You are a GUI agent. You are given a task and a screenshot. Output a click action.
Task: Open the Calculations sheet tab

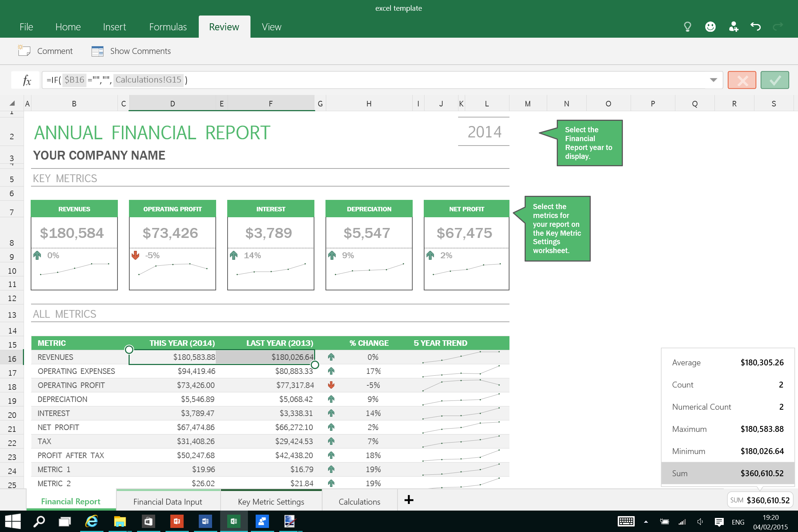tap(359, 501)
